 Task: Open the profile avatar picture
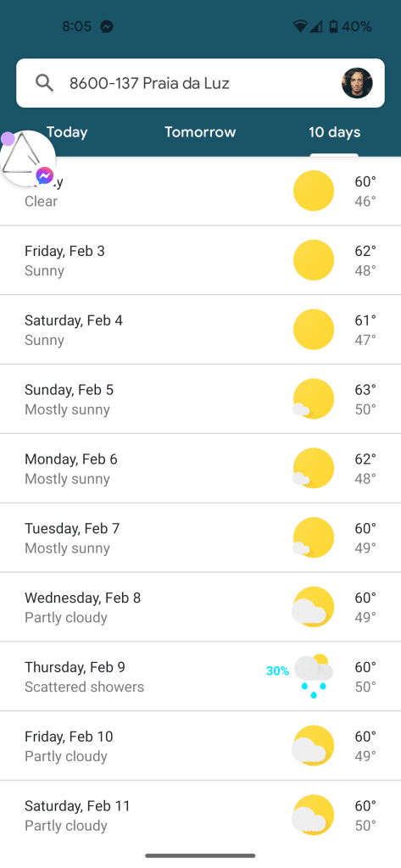(x=357, y=83)
